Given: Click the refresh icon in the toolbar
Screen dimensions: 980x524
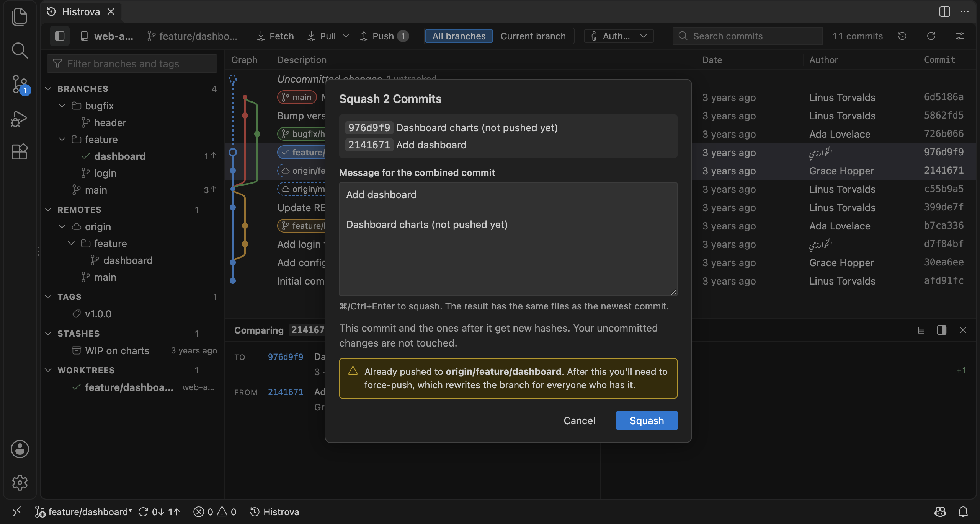Looking at the screenshot, I should [x=931, y=36].
